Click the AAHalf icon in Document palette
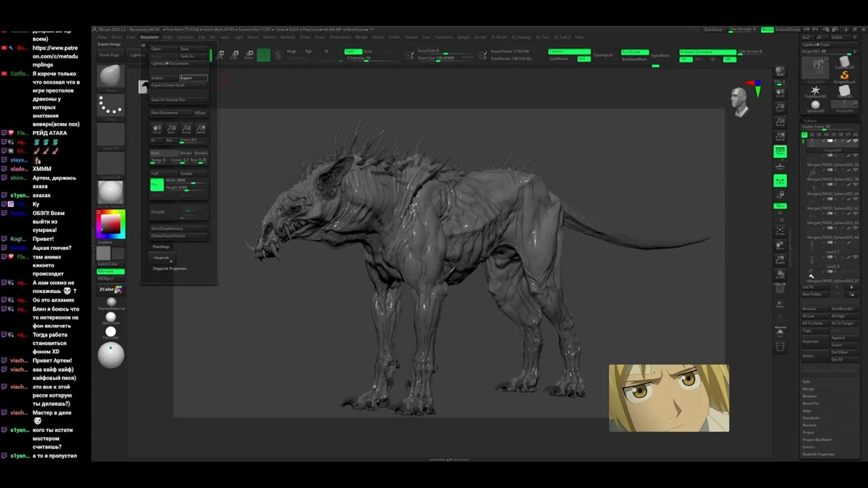Viewport: 868px width, 488px height. tap(201, 129)
